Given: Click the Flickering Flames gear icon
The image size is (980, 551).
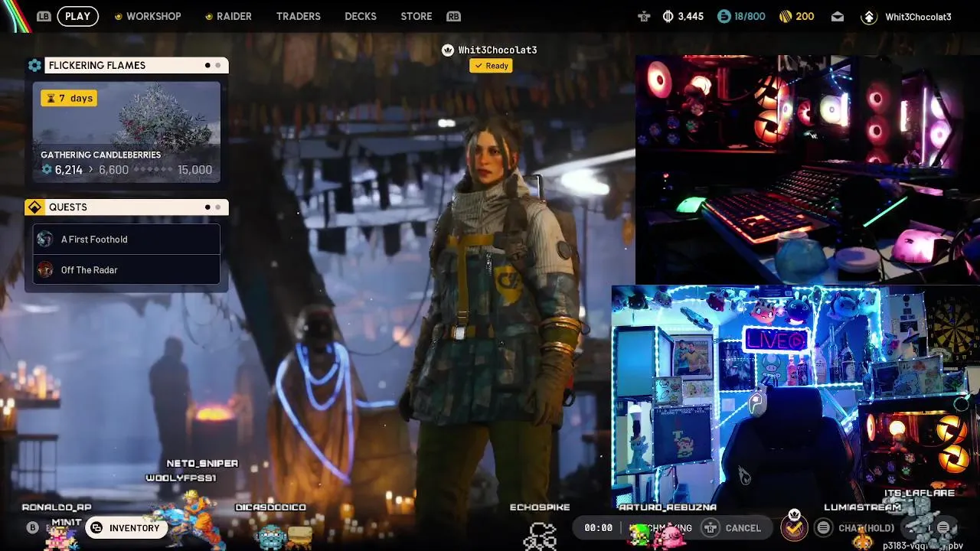Looking at the screenshot, I should (x=34, y=65).
